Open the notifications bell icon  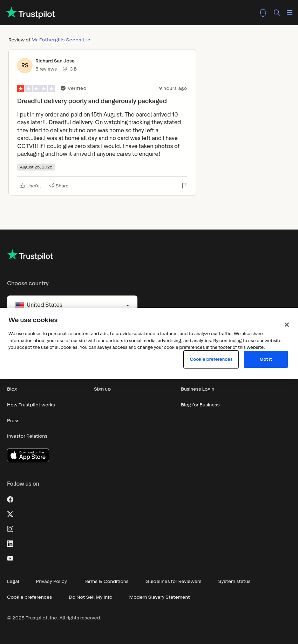click(x=263, y=13)
